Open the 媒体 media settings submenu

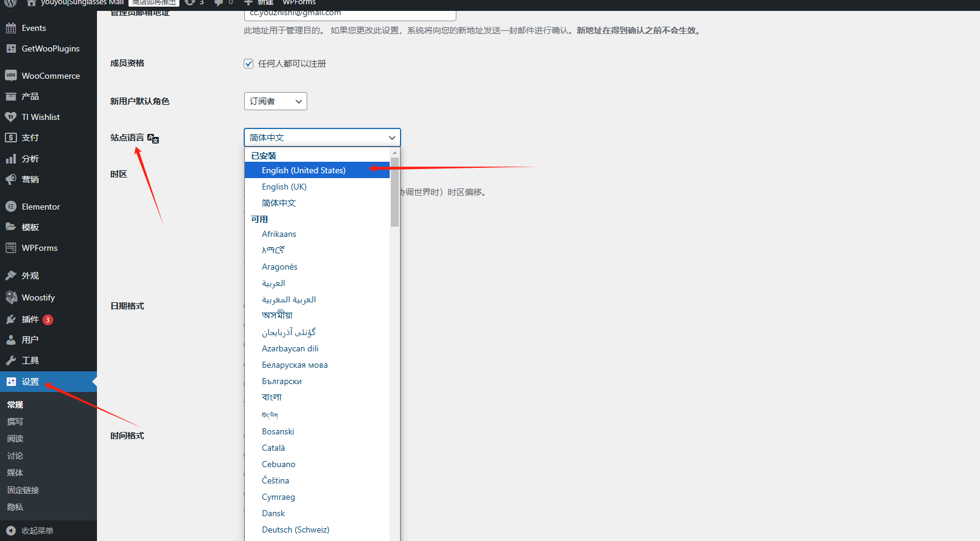click(15, 473)
